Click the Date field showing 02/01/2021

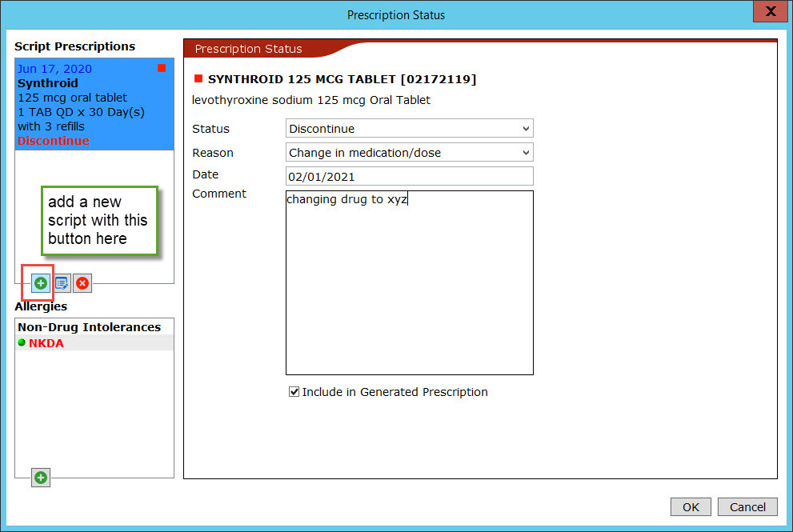(409, 176)
